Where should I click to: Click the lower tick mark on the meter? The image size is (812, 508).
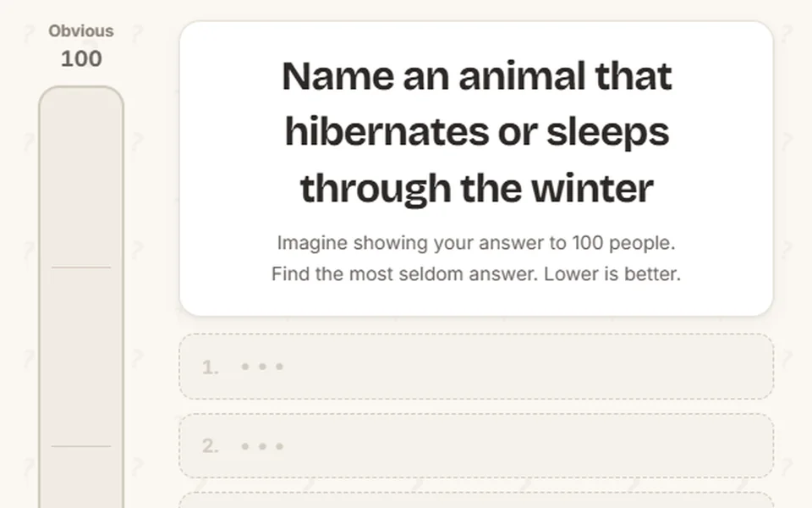pos(81,446)
